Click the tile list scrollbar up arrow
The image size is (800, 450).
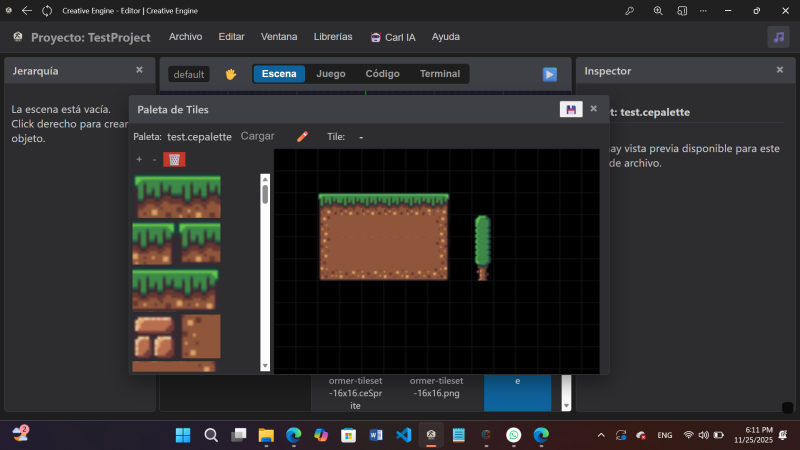265,180
